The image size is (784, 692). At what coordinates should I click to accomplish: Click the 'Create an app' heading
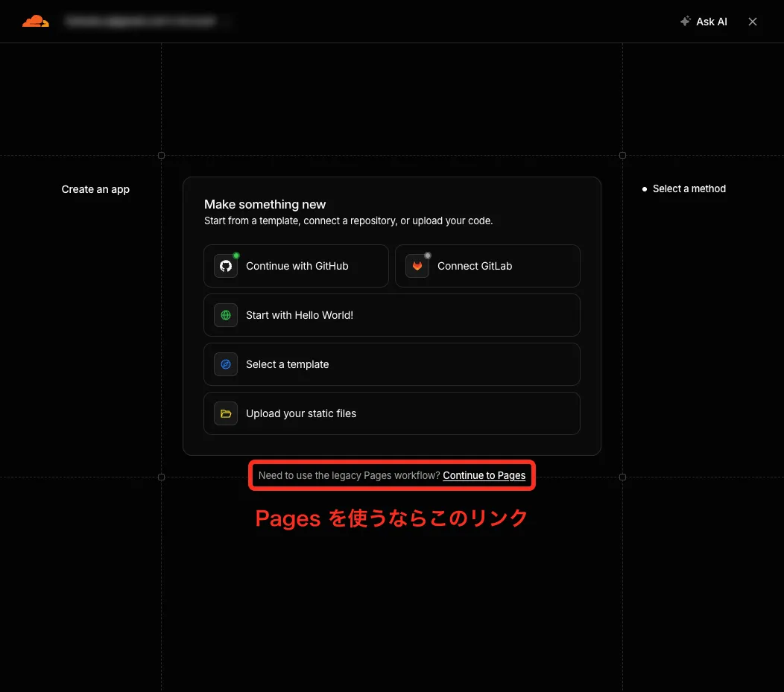(x=95, y=189)
